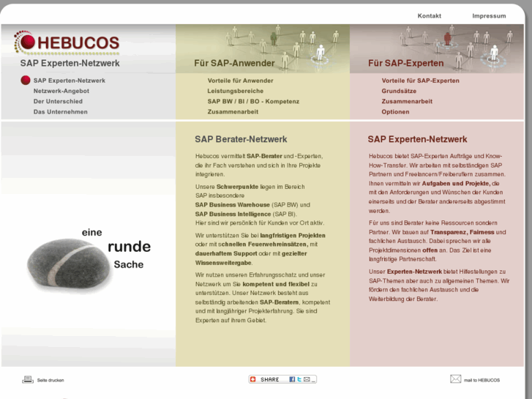Go to Netzwerk-Angebot
The width and height of the screenshot is (532, 399).
point(61,91)
